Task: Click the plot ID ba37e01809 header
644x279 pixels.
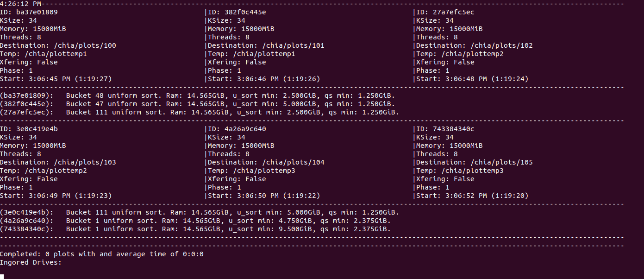Action: [x=29, y=12]
